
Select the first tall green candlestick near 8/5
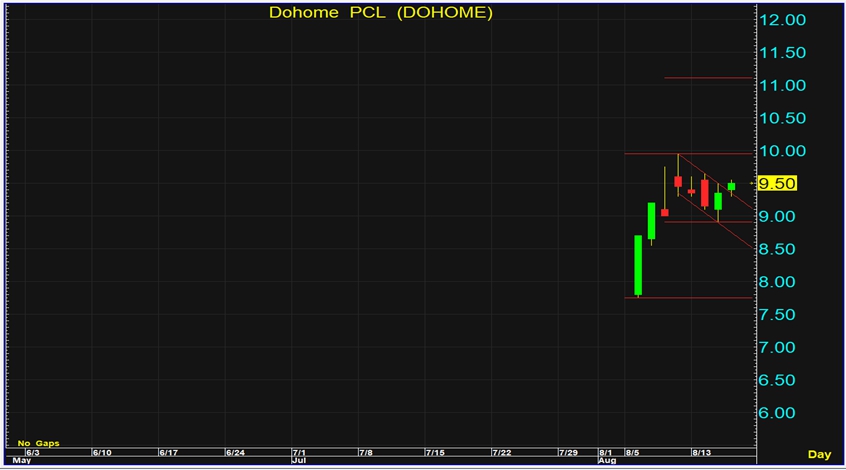tap(638, 265)
